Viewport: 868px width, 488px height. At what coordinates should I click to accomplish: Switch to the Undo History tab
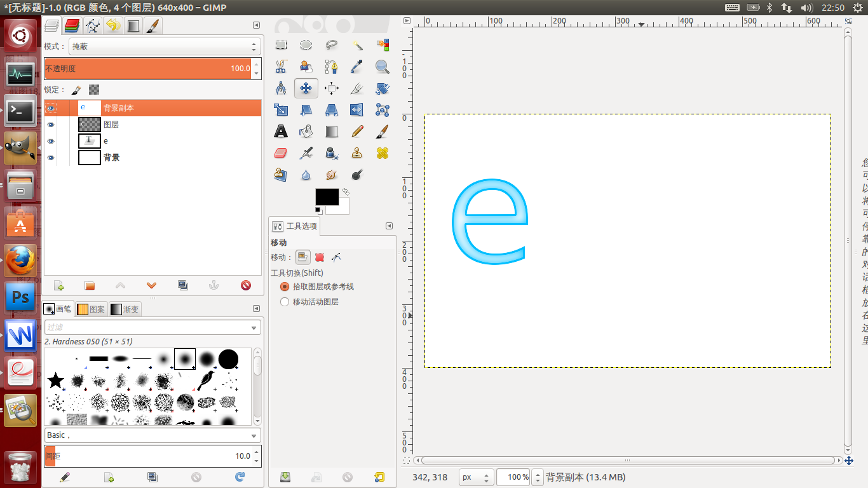pos(113,26)
